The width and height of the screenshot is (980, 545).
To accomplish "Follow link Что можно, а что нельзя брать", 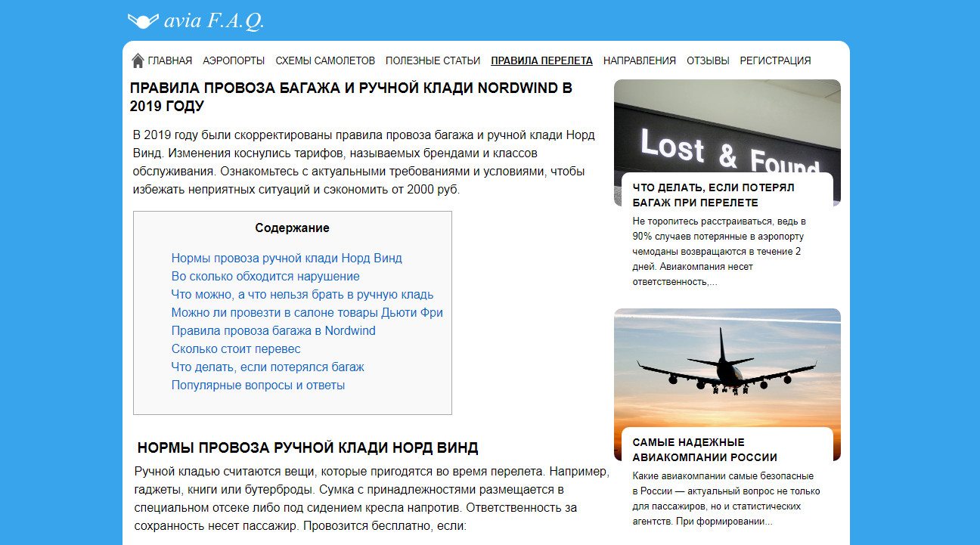I will point(302,295).
